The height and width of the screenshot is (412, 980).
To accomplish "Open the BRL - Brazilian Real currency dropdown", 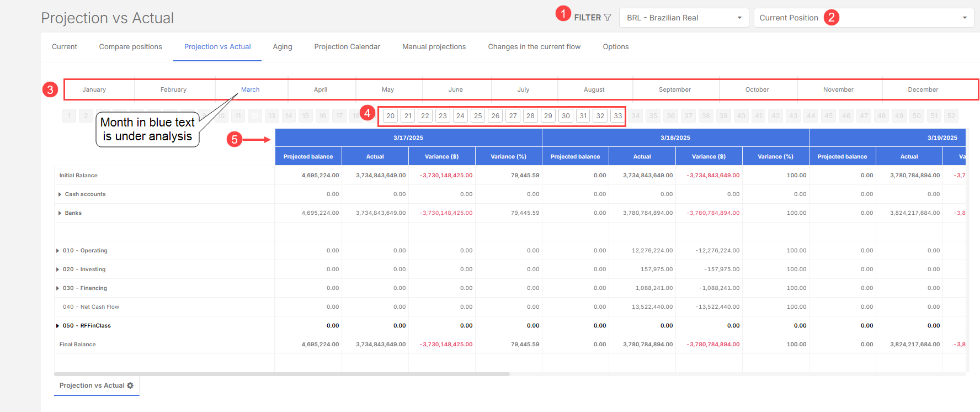I will click(683, 18).
